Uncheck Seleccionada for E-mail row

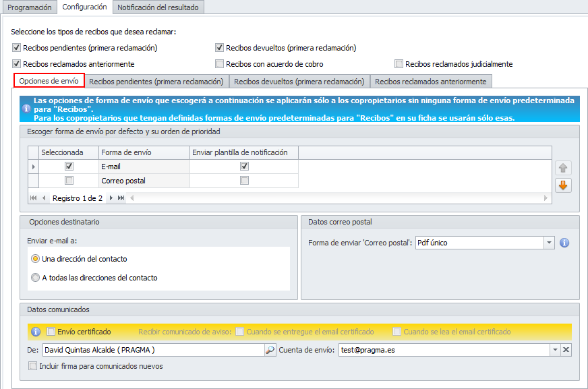tap(69, 166)
